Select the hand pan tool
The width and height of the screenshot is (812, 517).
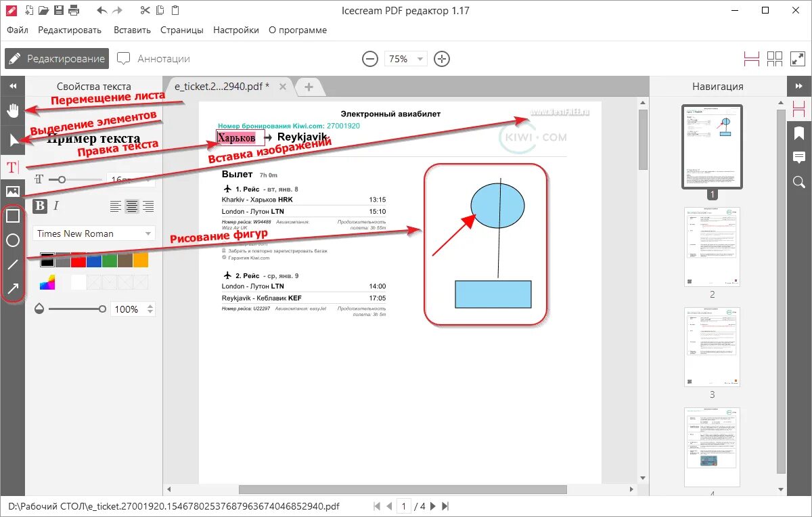(x=12, y=110)
